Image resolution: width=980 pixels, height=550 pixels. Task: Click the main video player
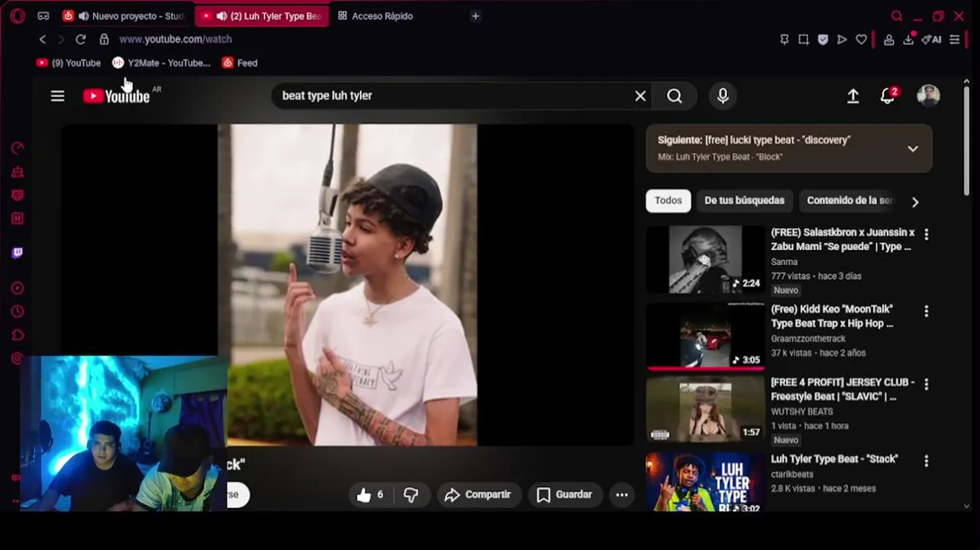pos(347,285)
